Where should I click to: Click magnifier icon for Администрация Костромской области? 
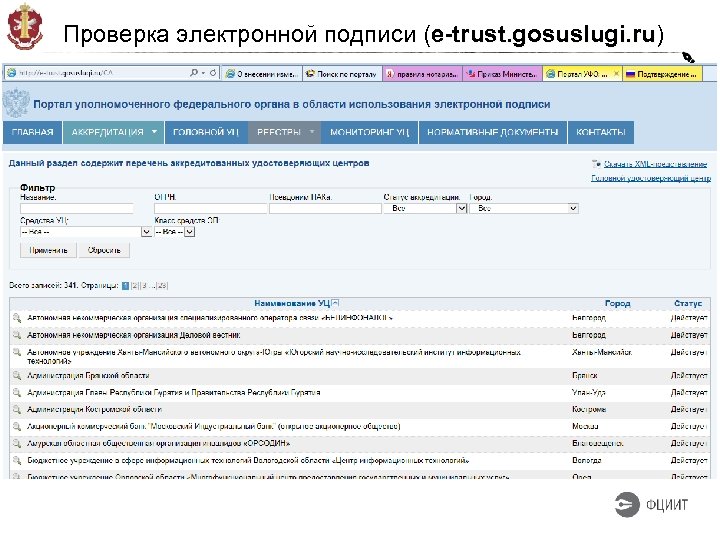pos(17,409)
